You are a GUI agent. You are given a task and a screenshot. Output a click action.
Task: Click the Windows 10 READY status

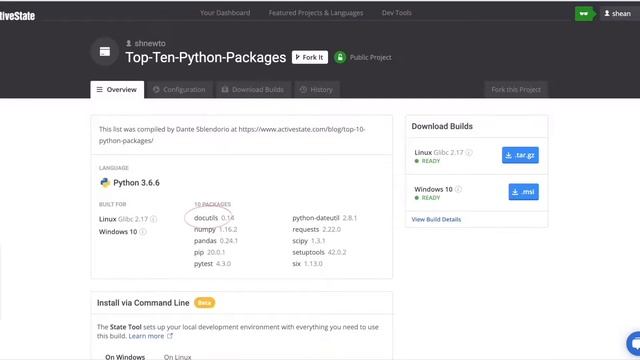[427, 198]
